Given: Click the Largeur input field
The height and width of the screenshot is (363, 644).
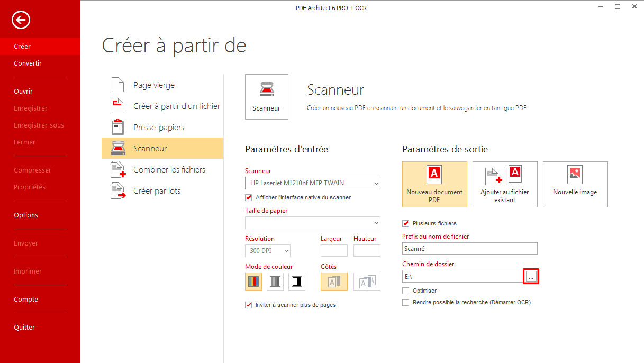Looking at the screenshot, I should click(x=334, y=251).
